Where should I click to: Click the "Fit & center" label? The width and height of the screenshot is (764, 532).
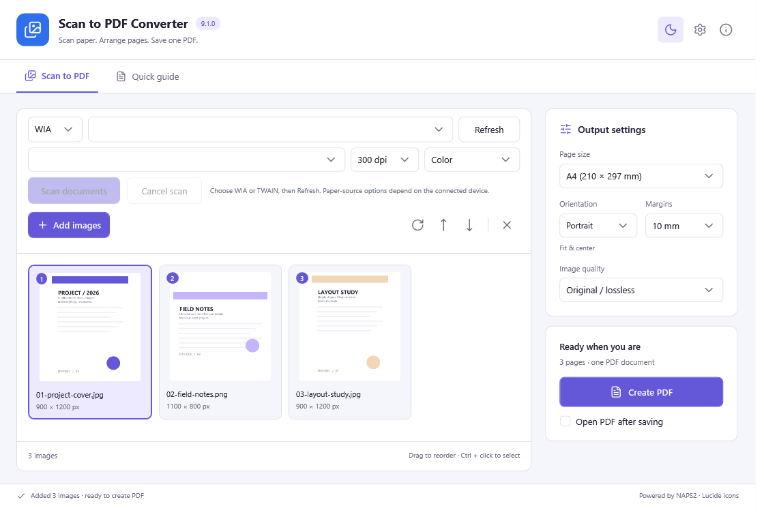[577, 248]
